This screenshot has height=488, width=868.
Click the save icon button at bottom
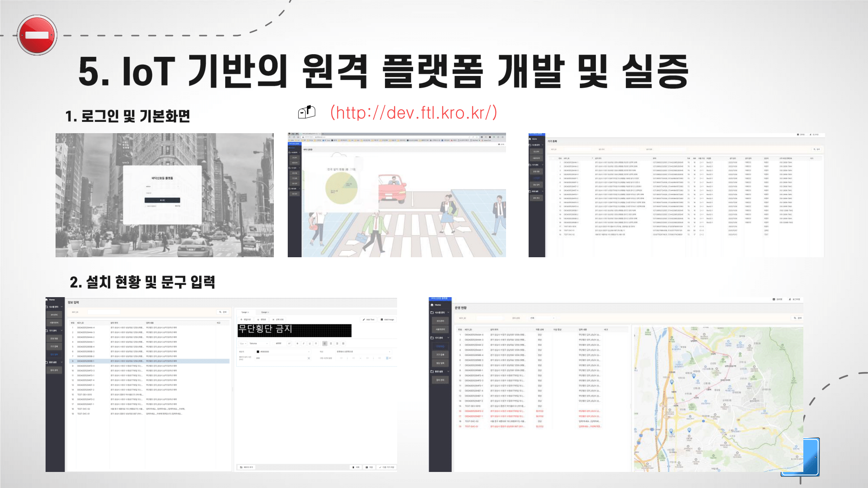[x=369, y=467]
